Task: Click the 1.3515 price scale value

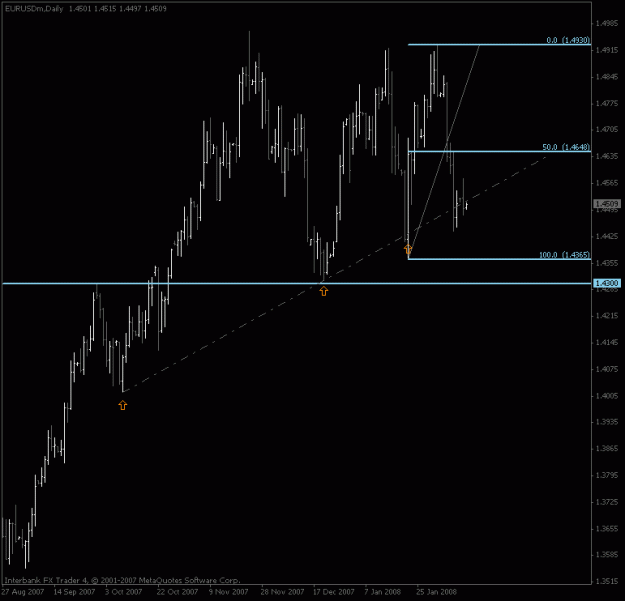Action: click(x=607, y=581)
